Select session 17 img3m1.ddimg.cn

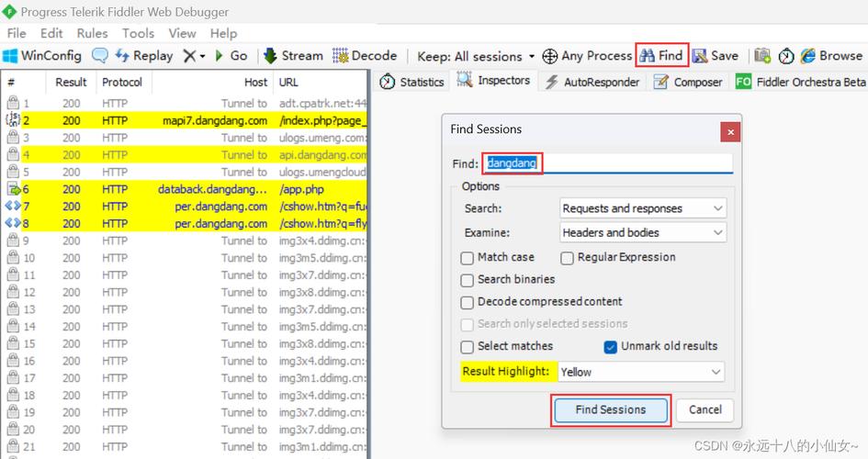click(x=184, y=377)
